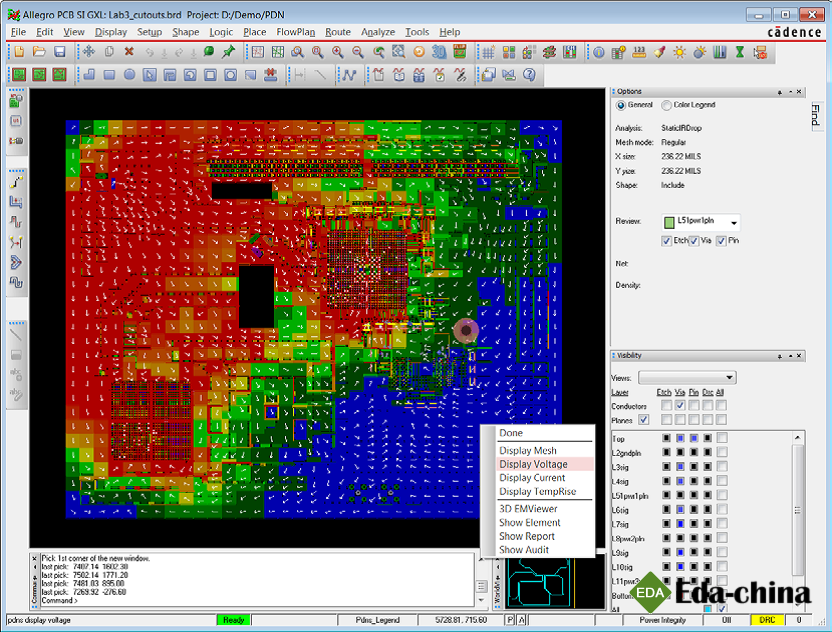Select the rectangle shape tool icon
The width and height of the screenshot is (832, 632).
coord(109,75)
